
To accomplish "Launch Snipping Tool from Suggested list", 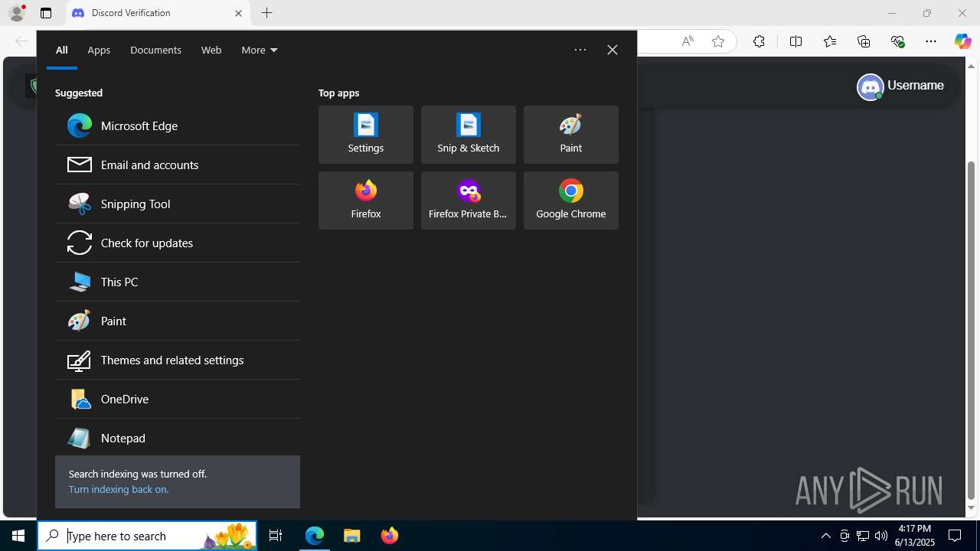I will tap(178, 204).
